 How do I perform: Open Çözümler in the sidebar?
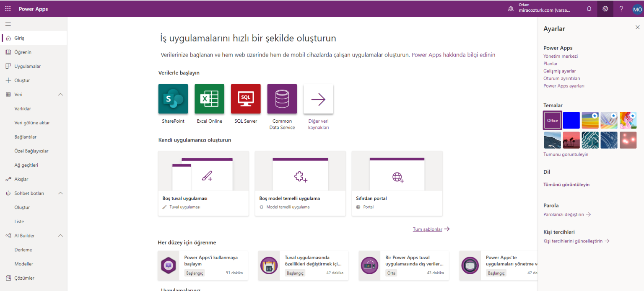34,278
